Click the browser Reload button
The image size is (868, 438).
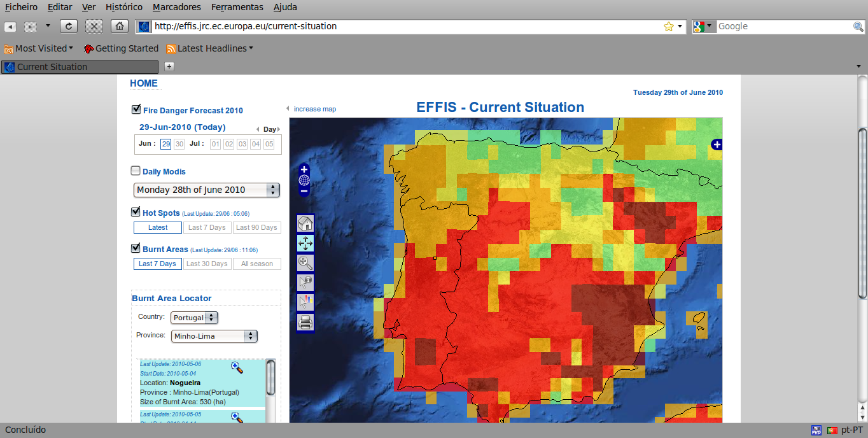click(x=68, y=26)
